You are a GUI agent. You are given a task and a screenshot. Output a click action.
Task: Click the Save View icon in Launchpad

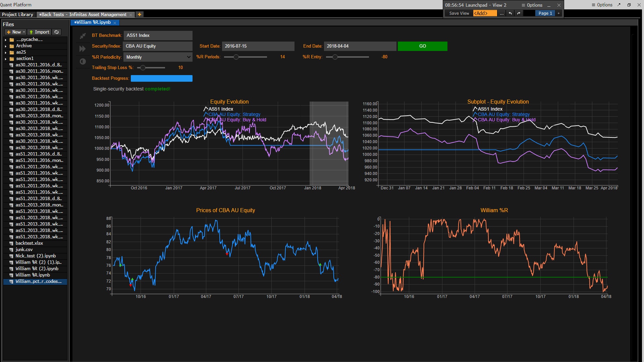[459, 13]
